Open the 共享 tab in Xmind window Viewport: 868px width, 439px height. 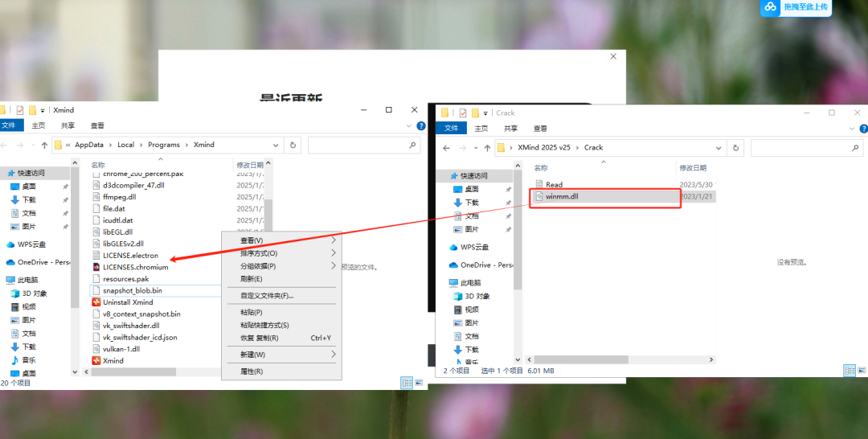(68, 125)
